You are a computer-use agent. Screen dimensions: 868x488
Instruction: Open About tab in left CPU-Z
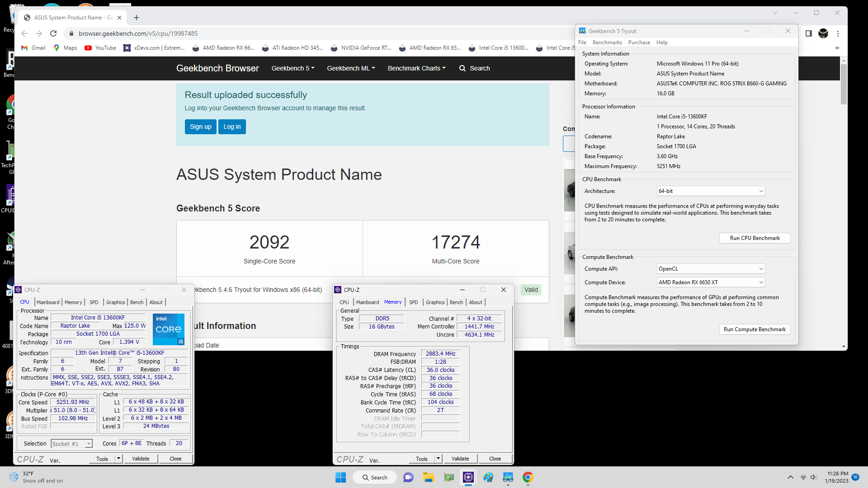pos(156,302)
